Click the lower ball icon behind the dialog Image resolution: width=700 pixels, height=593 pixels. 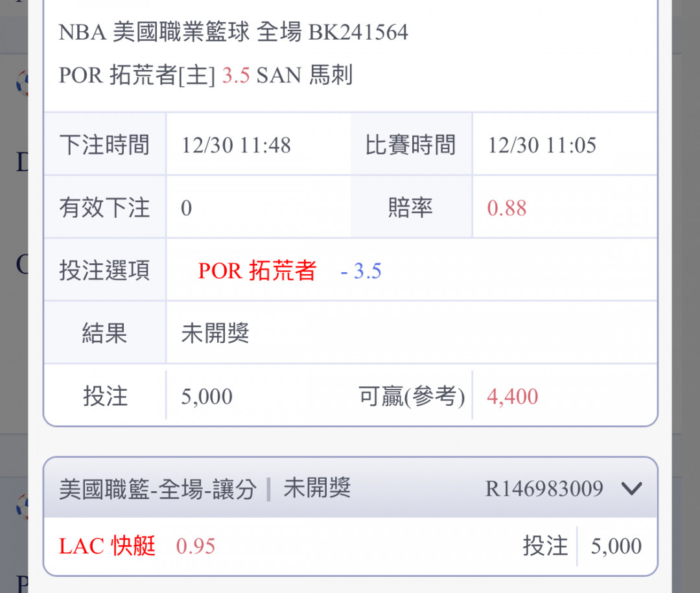(x=22, y=507)
